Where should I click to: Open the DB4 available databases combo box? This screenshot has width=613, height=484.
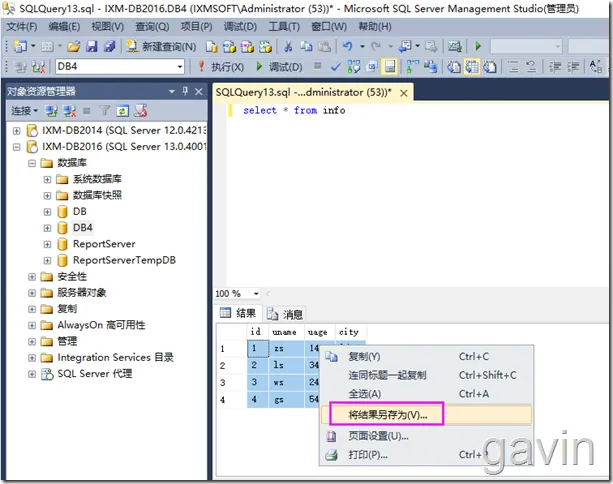[x=120, y=66]
